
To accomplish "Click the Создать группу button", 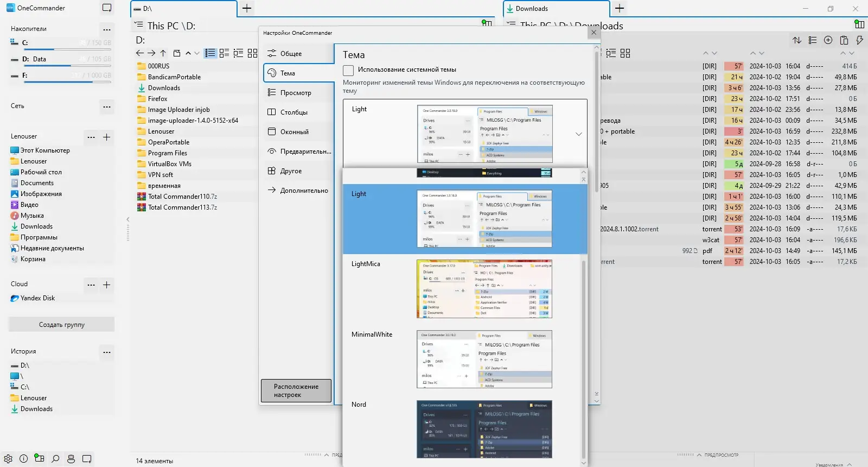I will point(61,325).
